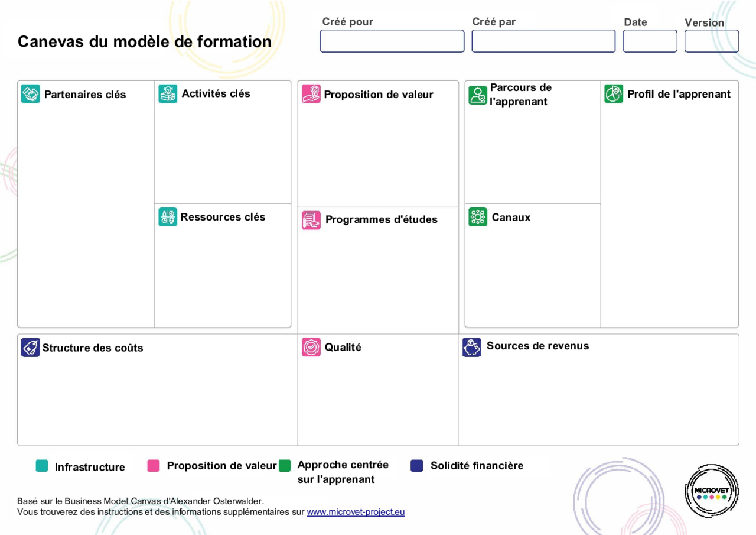Click the pink Proposition de valeur legend swatch

pyautogui.click(x=154, y=466)
